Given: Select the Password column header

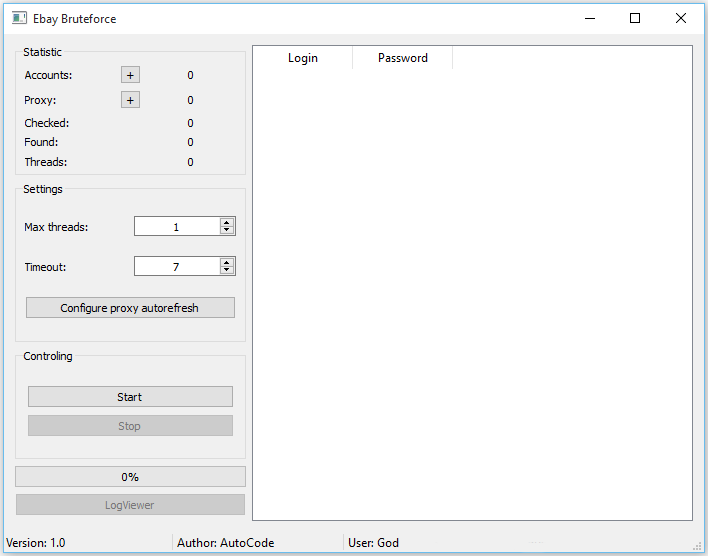Looking at the screenshot, I should [x=402, y=58].
